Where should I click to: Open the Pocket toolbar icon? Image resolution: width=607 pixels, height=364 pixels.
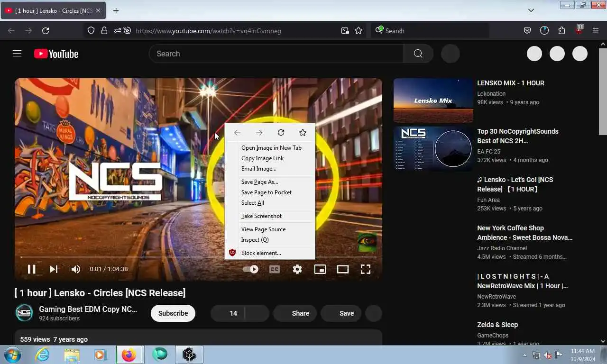(527, 31)
